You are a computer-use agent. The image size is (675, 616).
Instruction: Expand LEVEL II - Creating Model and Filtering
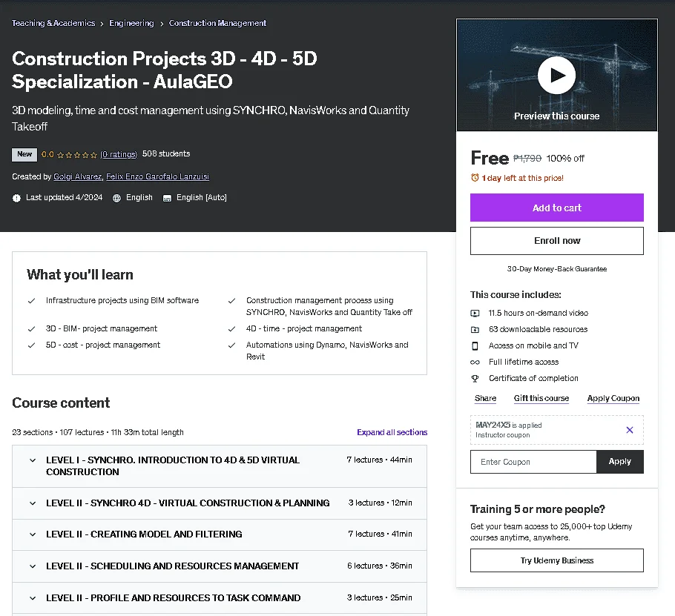point(220,534)
